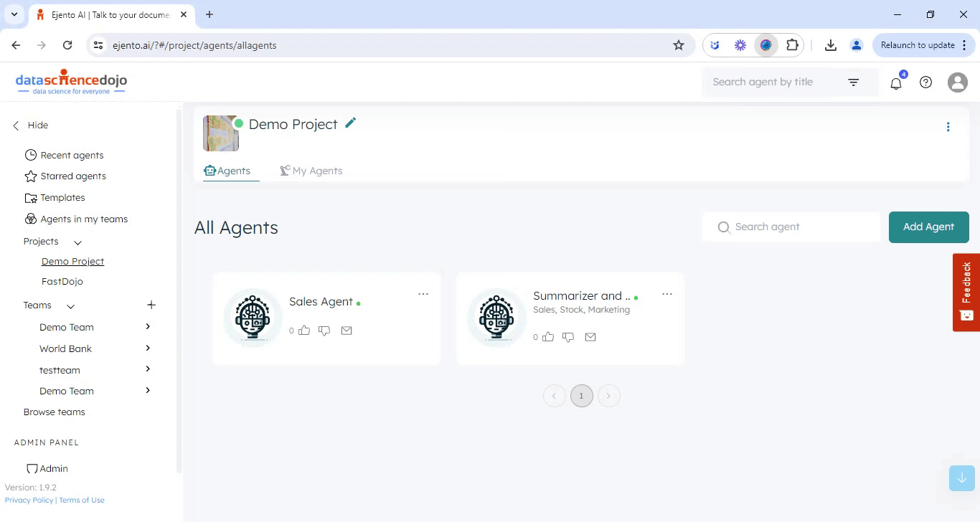Collapse the Projects section chevron
980x522 pixels.
tap(77, 242)
